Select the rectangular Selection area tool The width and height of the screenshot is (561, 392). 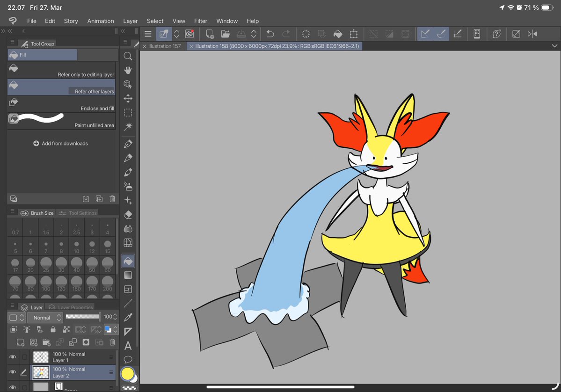128,112
